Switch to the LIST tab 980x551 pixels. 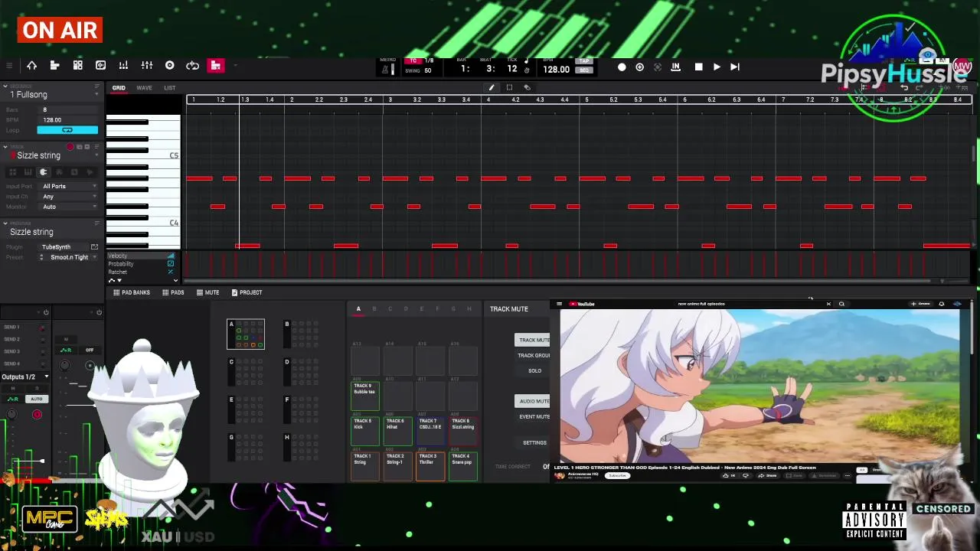coord(169,88)
